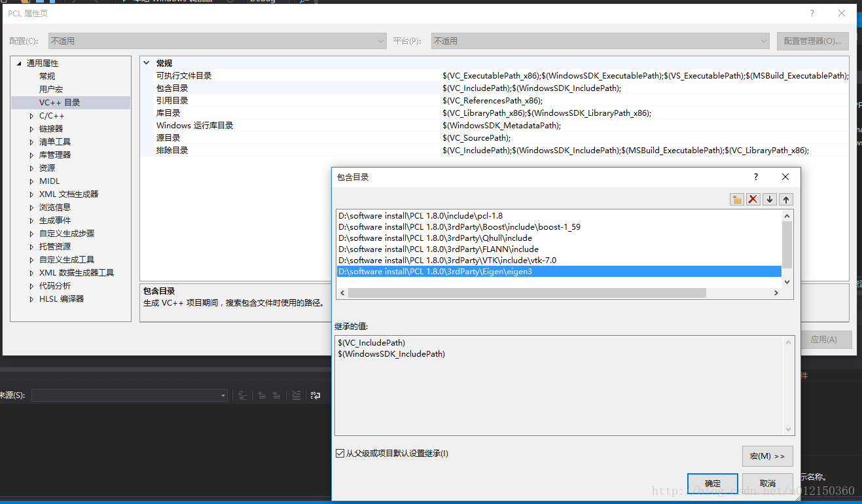The width and height of the screenshot is (862, 504).
Task: Select the FLANN\include path entry
Action: pos(559,249)
